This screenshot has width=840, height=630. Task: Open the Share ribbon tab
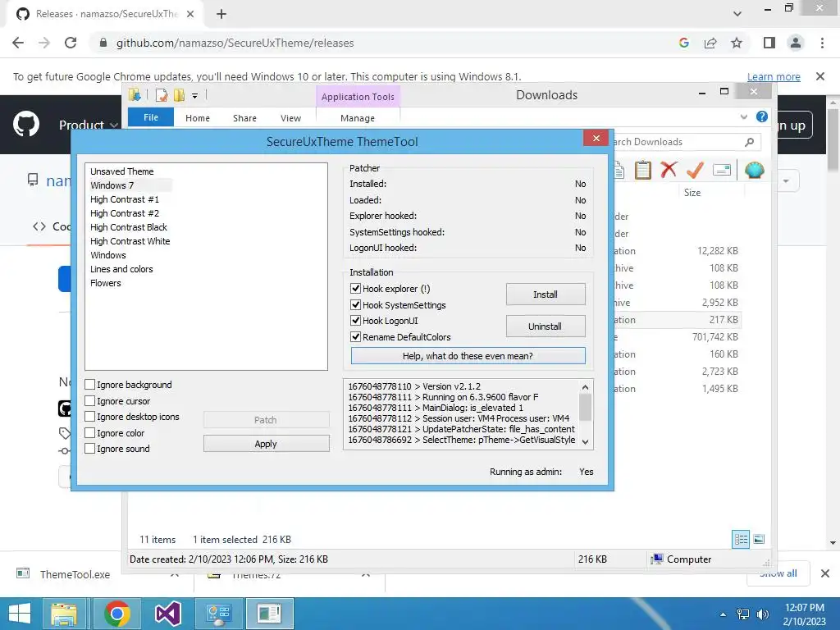[244, 118]
